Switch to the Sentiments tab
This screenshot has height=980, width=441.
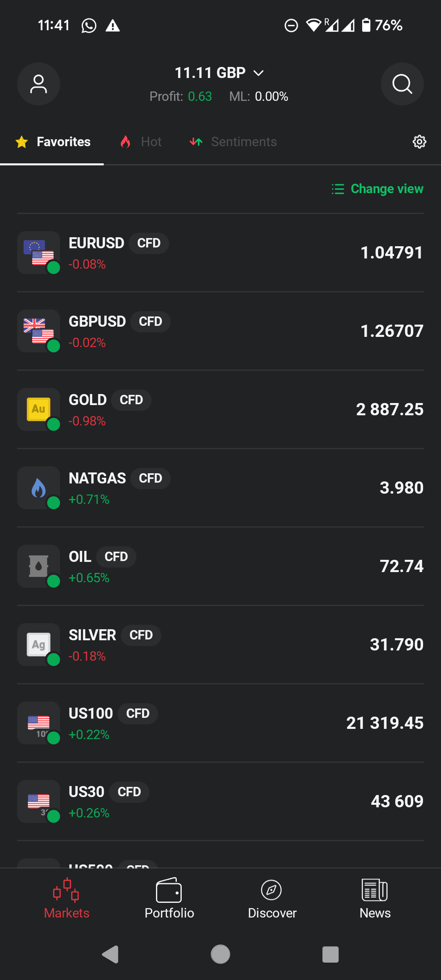[234, 142]
